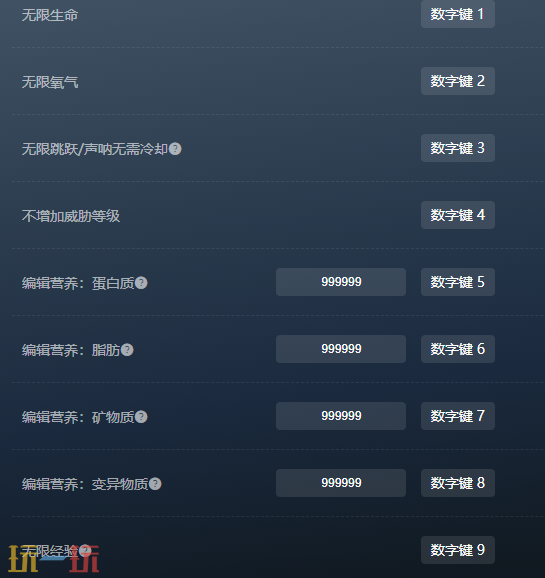The height and width of the screenshot is (578, 545).
Task: Click help icon beside 编辑营养：脂肪
Action: pos(127,350)
